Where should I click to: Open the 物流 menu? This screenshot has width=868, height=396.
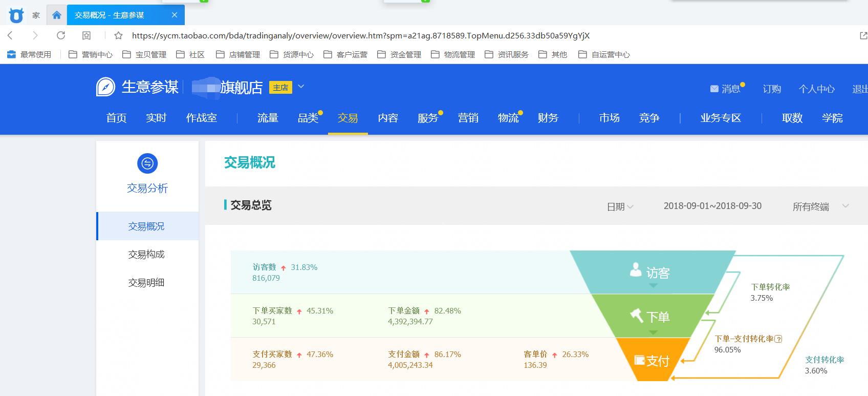click(508, 118)
